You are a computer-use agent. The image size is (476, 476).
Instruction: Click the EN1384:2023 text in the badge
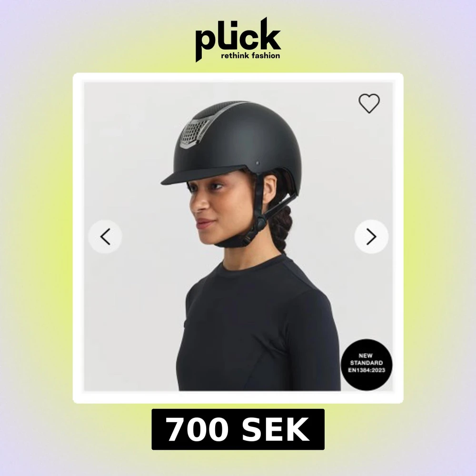coord(367,370)
